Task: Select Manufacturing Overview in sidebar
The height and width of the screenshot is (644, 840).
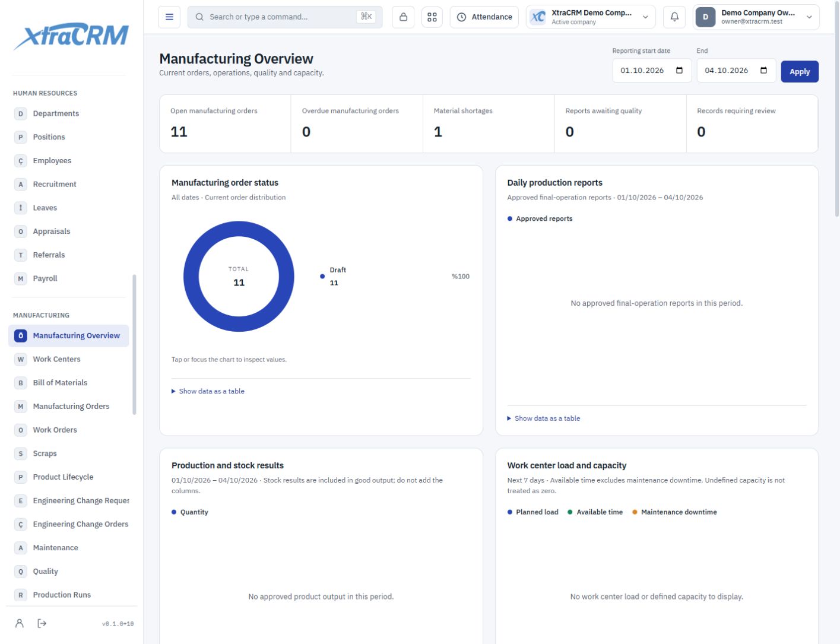Action: (69, 336)
